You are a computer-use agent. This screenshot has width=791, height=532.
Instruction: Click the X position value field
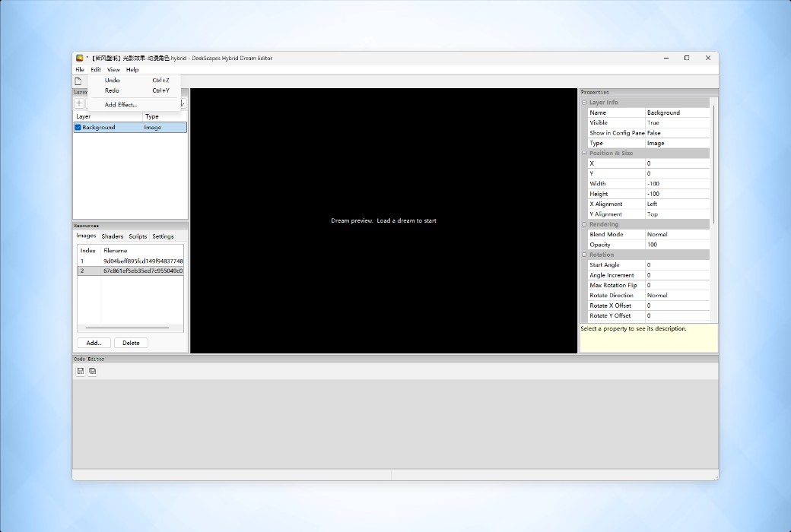pyautogui.click(x=678, y=163)
